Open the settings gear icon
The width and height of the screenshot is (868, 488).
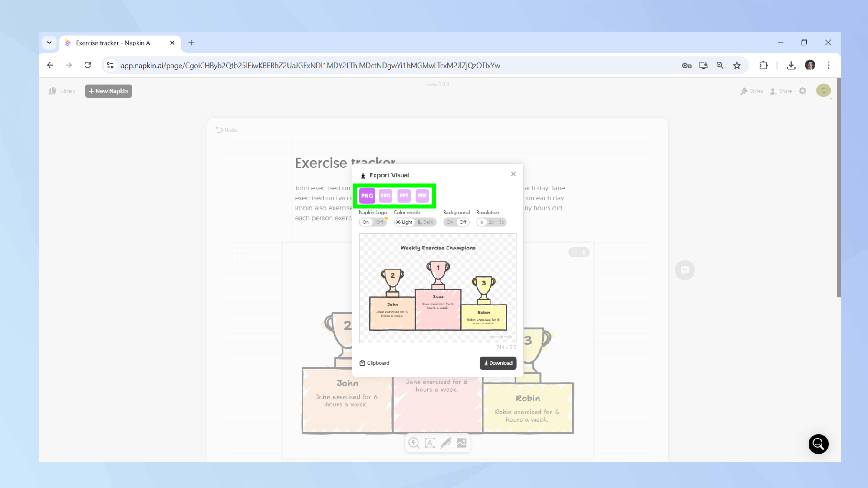[x=802, y=91]
